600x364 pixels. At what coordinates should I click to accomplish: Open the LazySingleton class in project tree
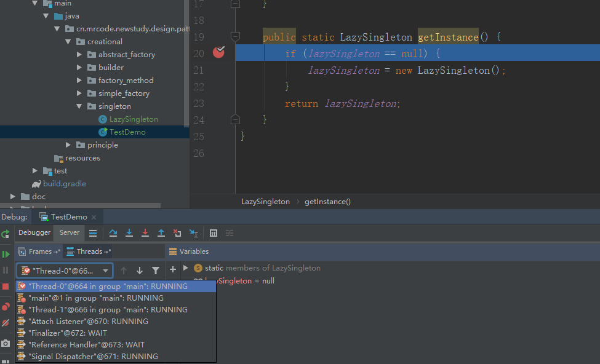point(133,119)
